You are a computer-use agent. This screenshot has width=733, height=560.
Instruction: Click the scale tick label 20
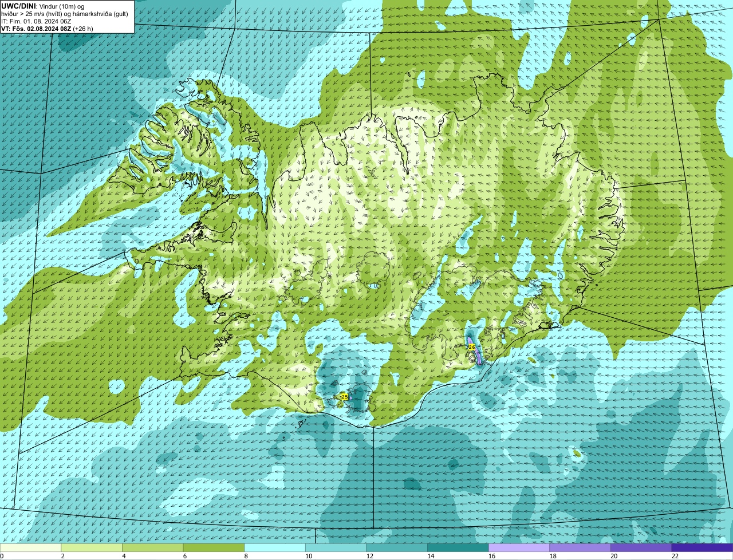(x=614, y=556)
